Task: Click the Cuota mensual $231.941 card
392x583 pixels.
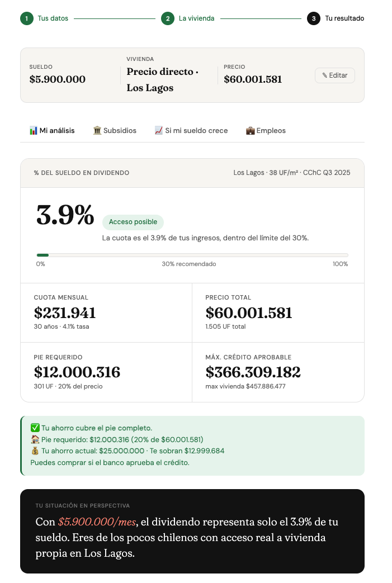Action: tap(106, 312)
